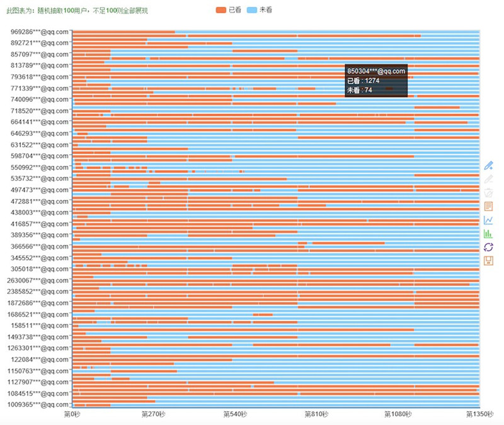The width and height of the screenshot is (504, 425).
Task: Click the blue 未看 legend swatch
Action: click(251, 11)
